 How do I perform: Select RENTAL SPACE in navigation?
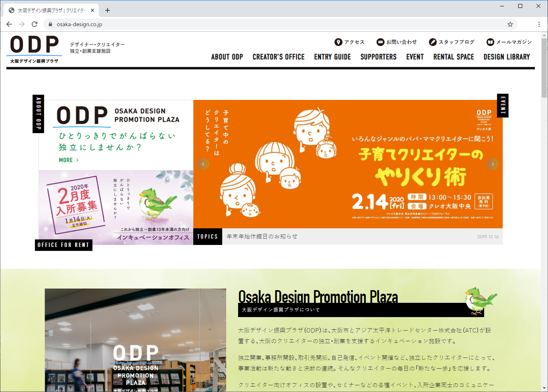454,57
